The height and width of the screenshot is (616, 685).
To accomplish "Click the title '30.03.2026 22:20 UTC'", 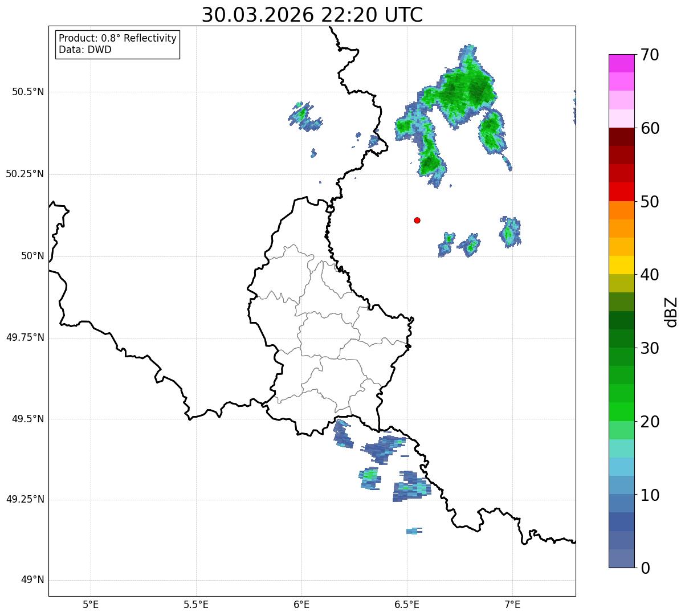I will (x=312, y=15).
